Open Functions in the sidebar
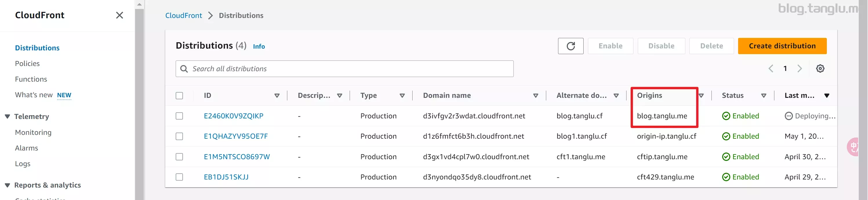 [31, 79]
